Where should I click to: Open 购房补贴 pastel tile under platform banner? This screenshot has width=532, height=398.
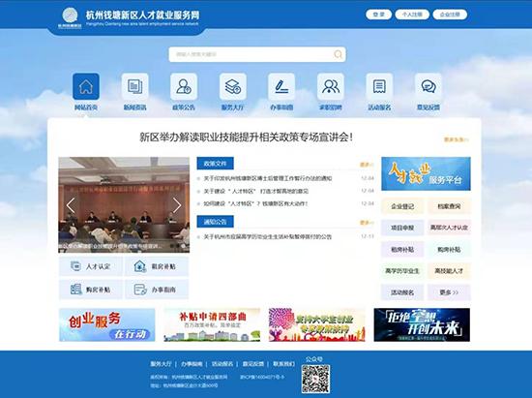coord(449,249)
